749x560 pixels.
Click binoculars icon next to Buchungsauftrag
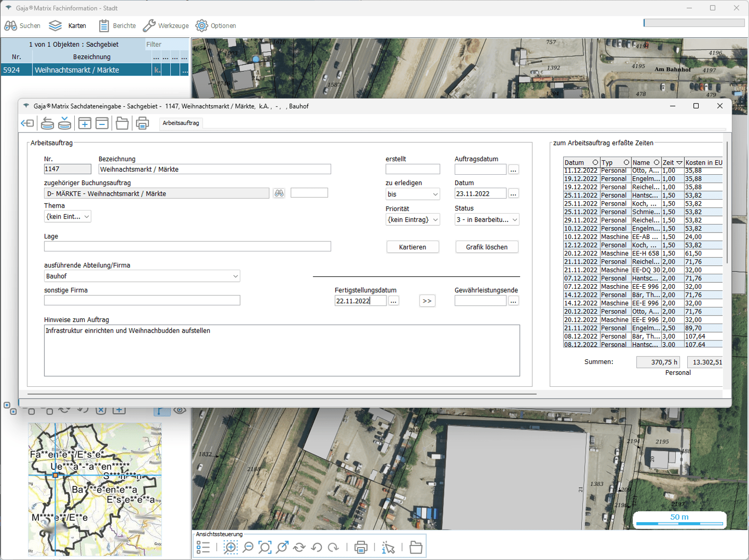[279, 193]
